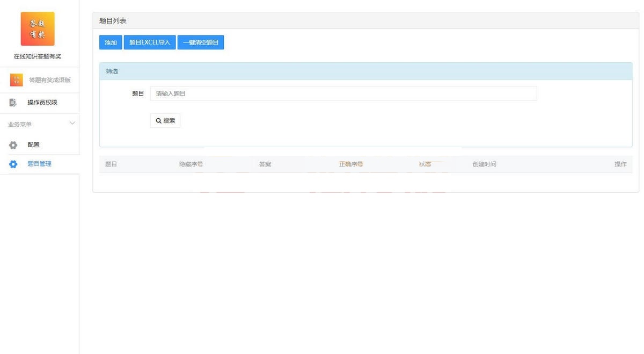Click the 答案 column header
Viewport: 644px width, 354px height.
(x=265, y=164)
